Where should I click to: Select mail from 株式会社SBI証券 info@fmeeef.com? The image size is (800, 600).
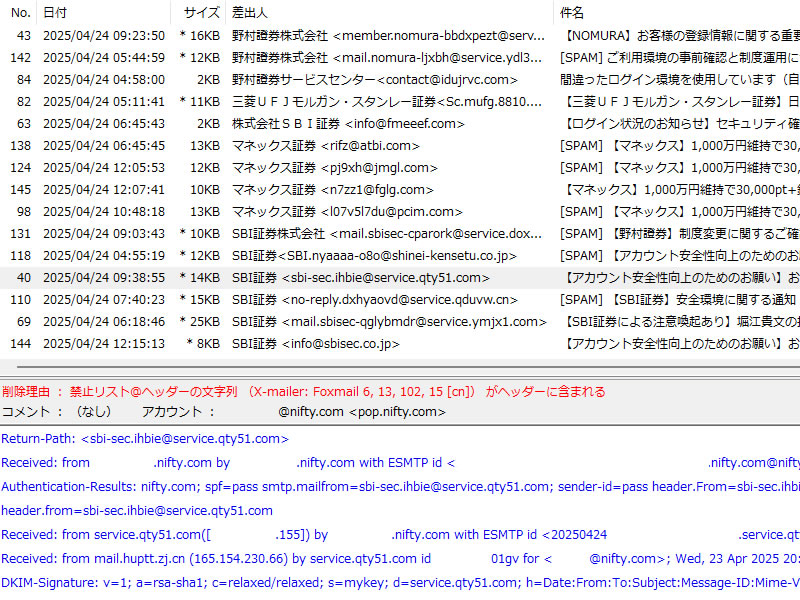point(400,123)
